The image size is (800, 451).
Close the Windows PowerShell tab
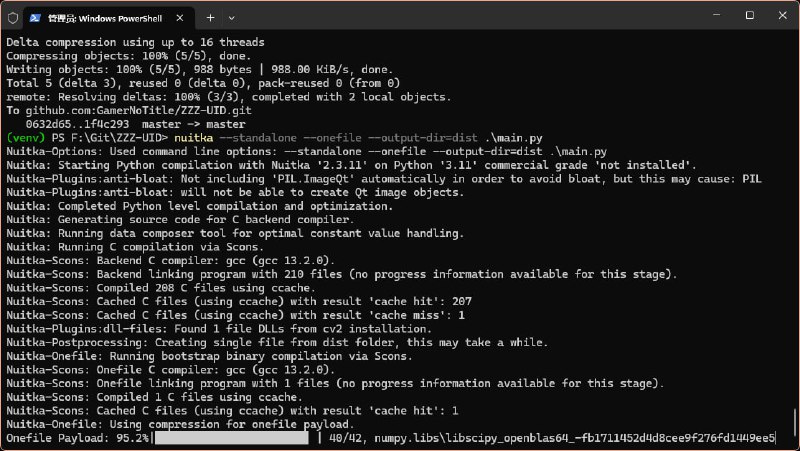pos(180,18)
